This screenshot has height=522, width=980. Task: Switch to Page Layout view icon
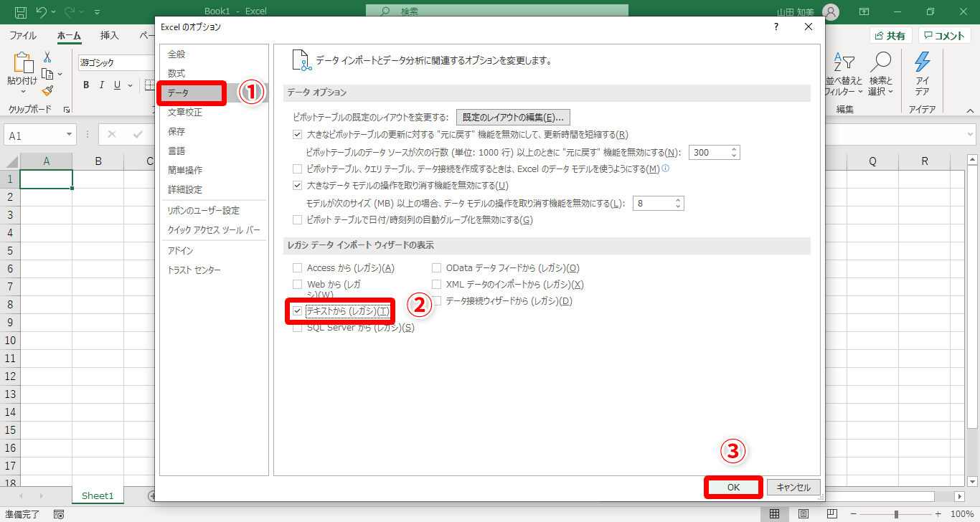[x=804, y=514]
